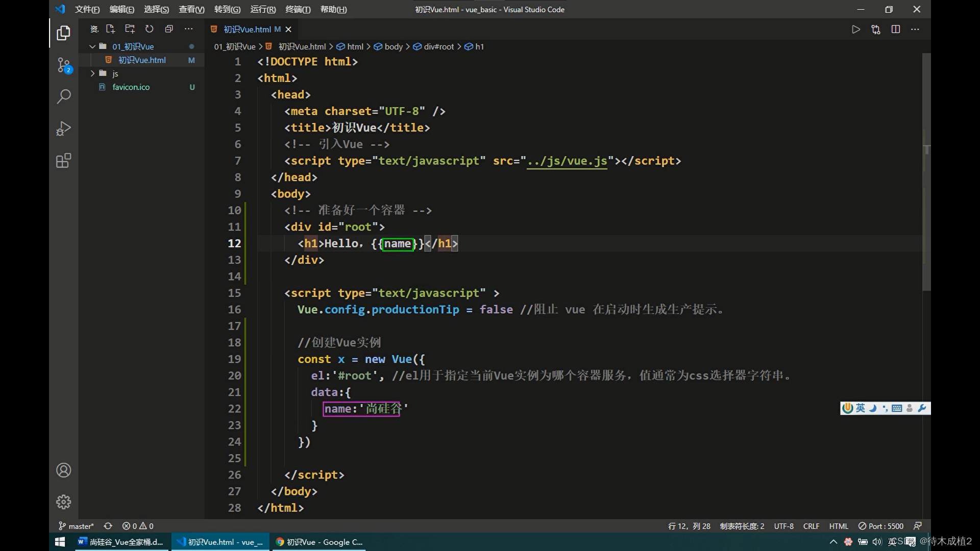Click 制表符长度: 2 indentation setting
The image size is (980, 551).
coord(742,526)
